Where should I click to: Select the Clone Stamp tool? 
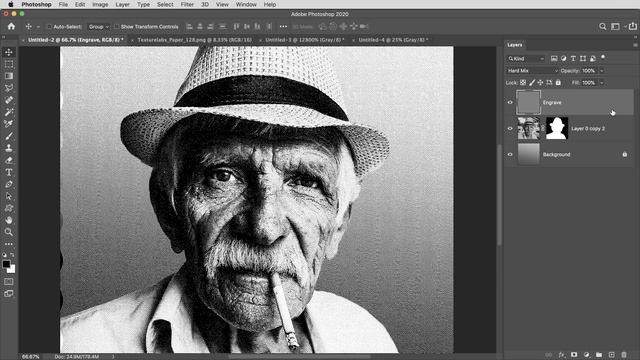[x=9, y=148]
